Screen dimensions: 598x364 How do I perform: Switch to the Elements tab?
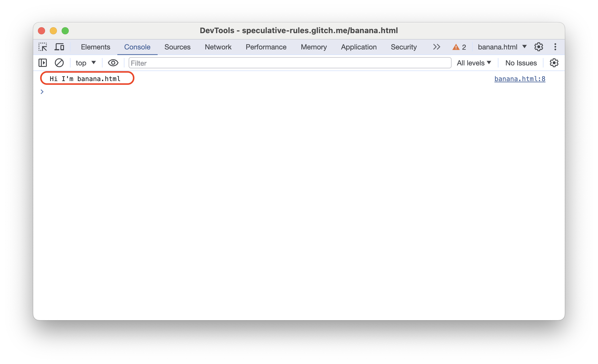point(95,47)
